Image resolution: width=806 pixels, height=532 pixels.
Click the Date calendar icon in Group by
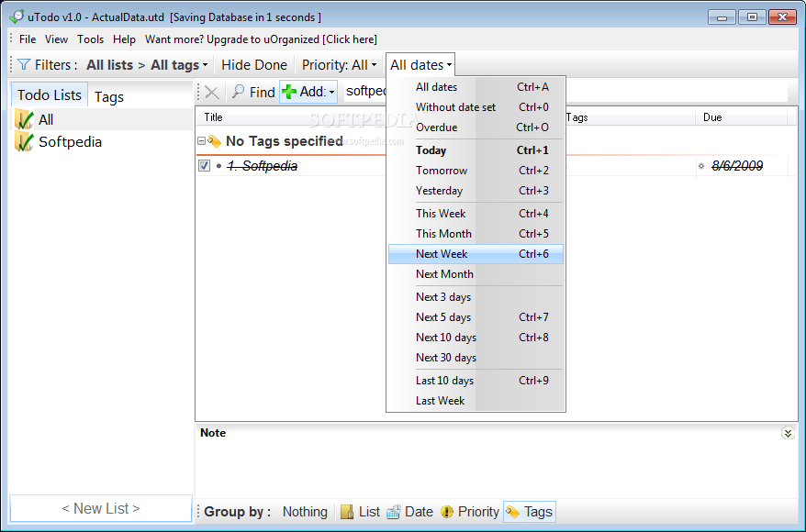point(394,512)
